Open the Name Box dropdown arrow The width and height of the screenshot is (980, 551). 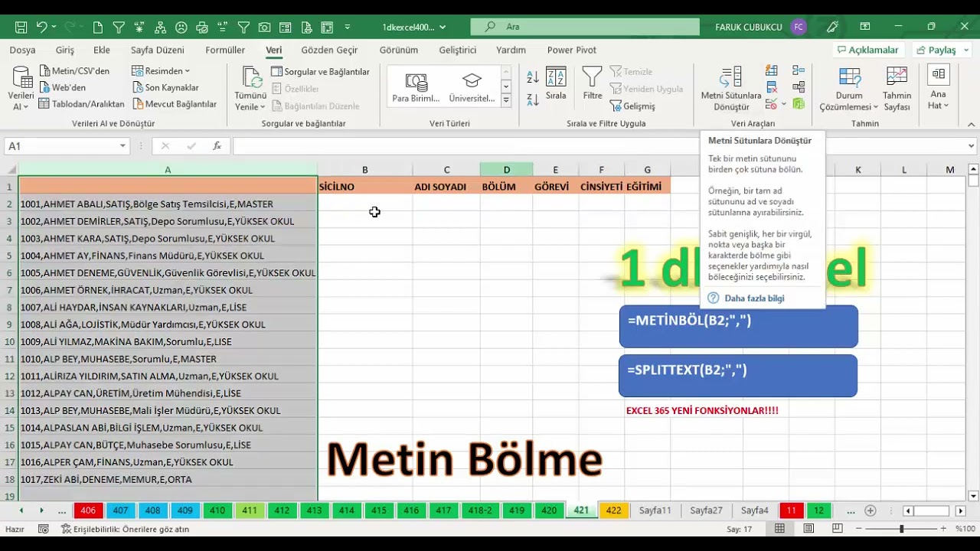(x=122, y=146)
